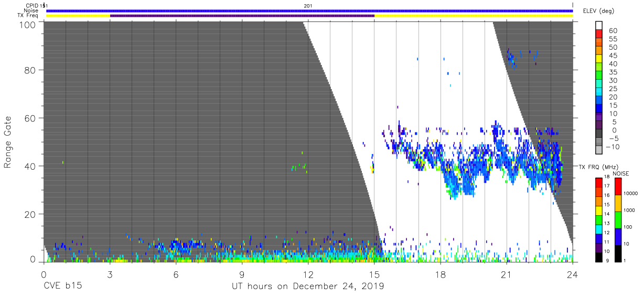Click the purple segment of TX Freq bar
The height and width of the screenshot is (297, 644).
pyautogui.click(x=242, y=16)
